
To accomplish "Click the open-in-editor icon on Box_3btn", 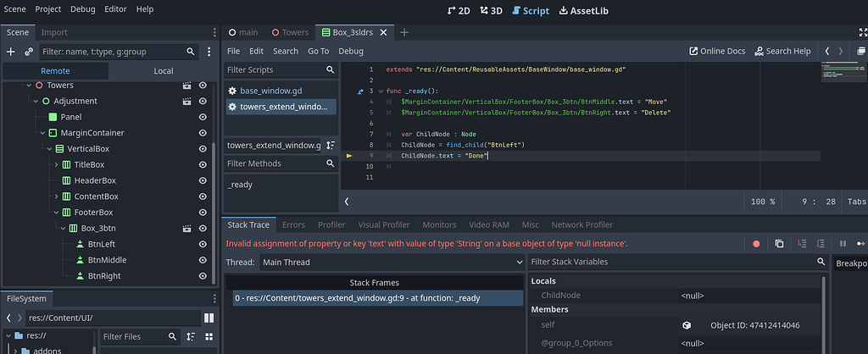I will [186, 229].
